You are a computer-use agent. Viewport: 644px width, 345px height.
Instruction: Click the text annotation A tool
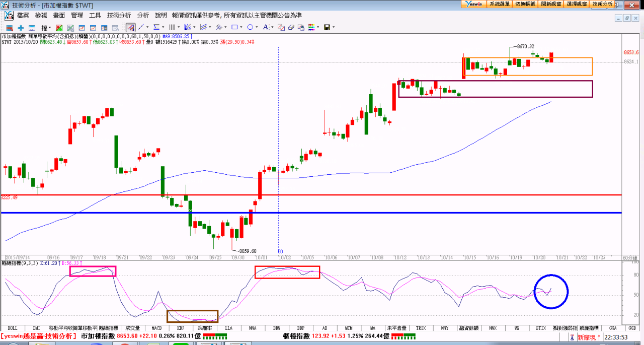(266, 27)
